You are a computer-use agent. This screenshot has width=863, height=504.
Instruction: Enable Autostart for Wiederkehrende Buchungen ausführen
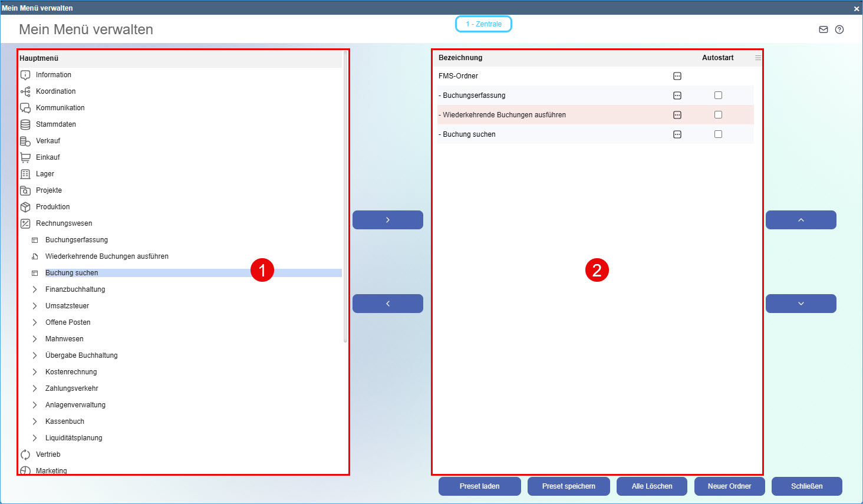pos(718,115)
